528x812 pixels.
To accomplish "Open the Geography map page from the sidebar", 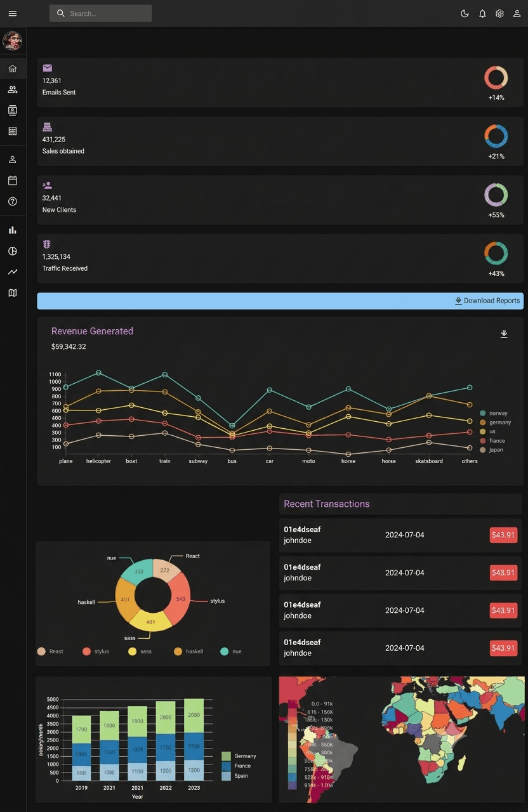I will coord(13,292).
